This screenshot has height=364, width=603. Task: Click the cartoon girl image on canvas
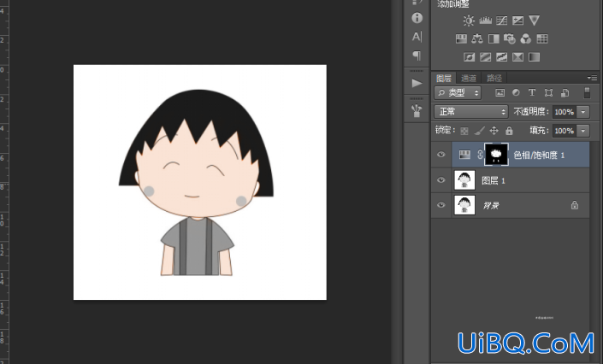coord(196,183)
